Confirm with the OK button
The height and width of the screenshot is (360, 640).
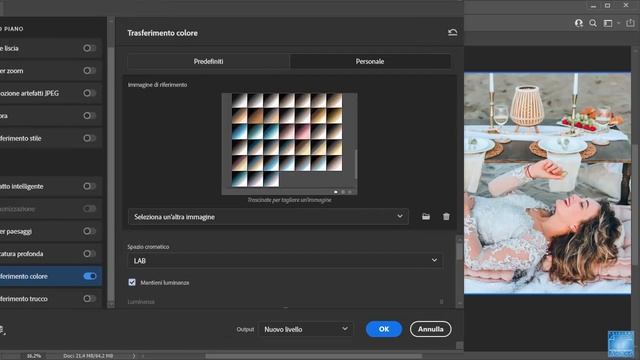pyautogui.click(x=384, y=329)
